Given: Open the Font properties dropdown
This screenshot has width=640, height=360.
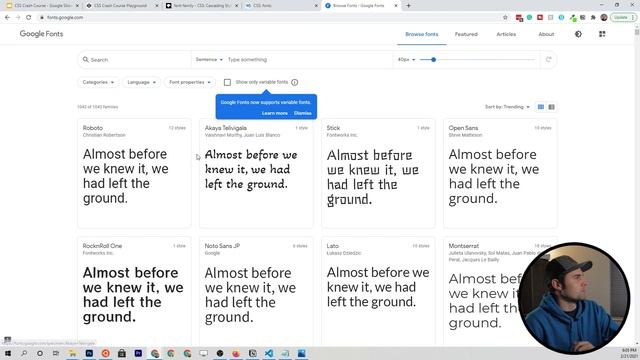Looking at the screenshot, I should click(x=190, y=82).
